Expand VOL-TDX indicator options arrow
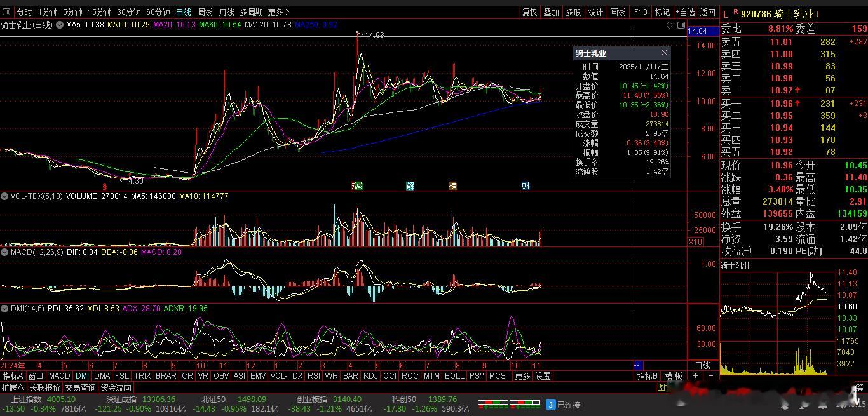868x416 pixels. click(x=6, y=197)
